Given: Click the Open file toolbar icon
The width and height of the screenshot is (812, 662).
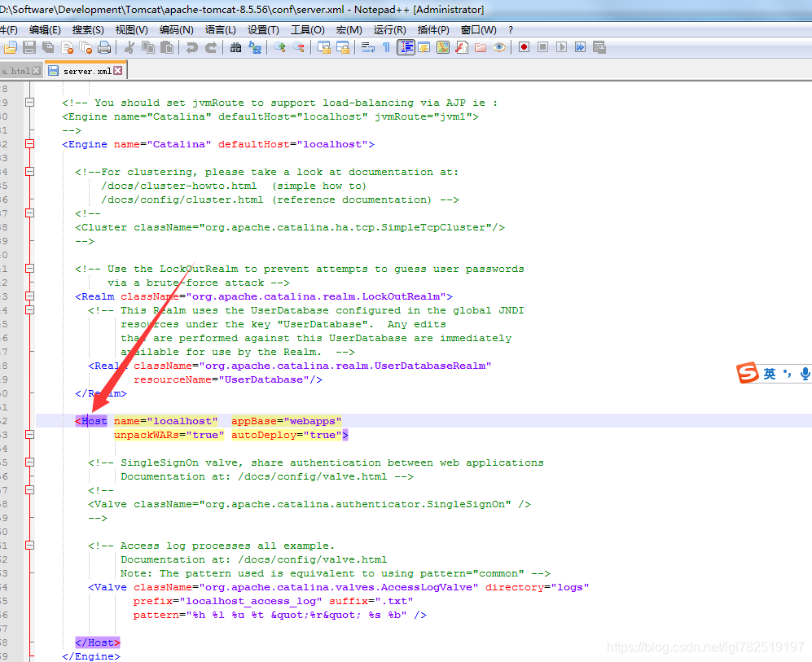Looking at the screenshot, I should click(x=11, y=47).
